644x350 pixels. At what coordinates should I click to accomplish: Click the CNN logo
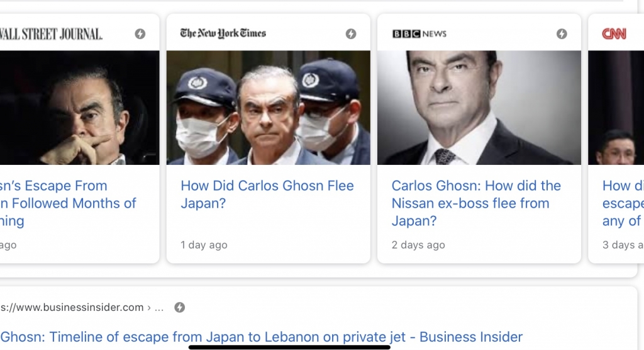pos(614,34)
